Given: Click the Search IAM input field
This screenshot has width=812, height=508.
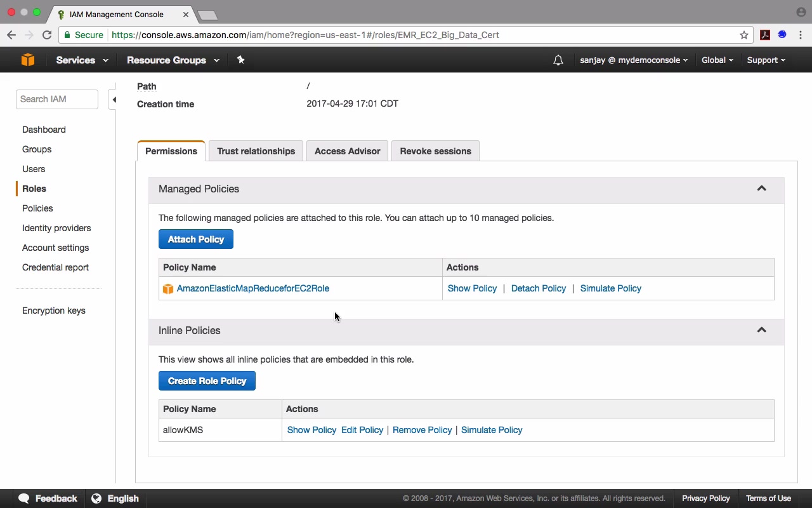Looking at the screenshot, I should point(57,99).
